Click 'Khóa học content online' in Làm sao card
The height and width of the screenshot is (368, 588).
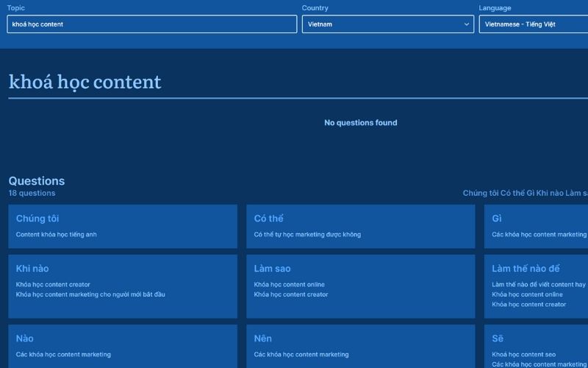tap(289, 284)
